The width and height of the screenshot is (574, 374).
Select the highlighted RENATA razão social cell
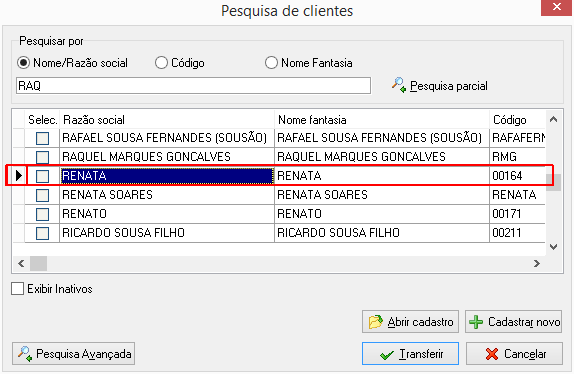(167, 176)
